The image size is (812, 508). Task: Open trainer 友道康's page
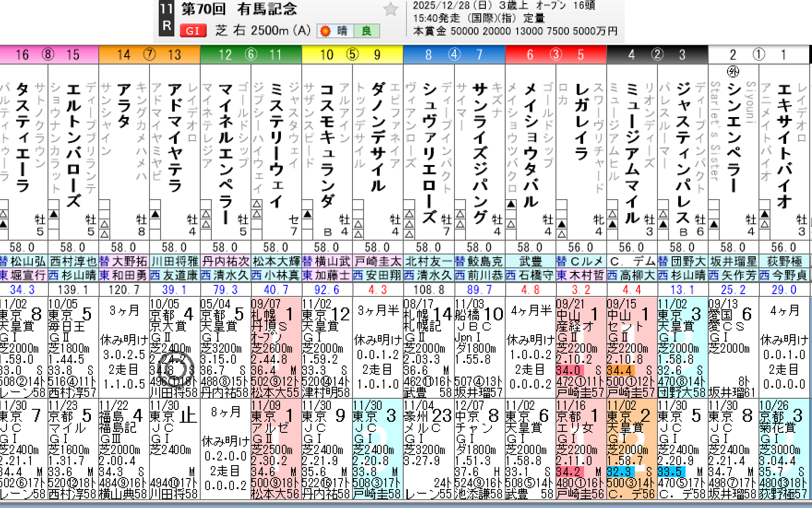[x=175, y=275]
